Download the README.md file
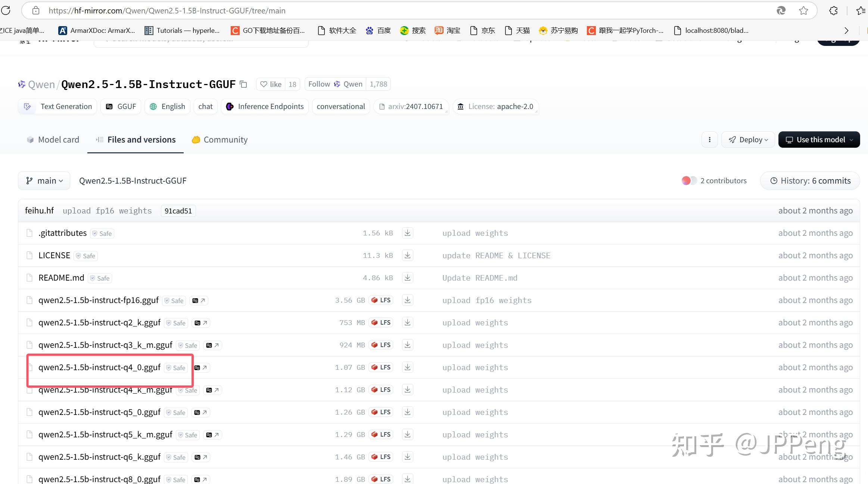This screenshot has height=484, width=868. [407, 278]
